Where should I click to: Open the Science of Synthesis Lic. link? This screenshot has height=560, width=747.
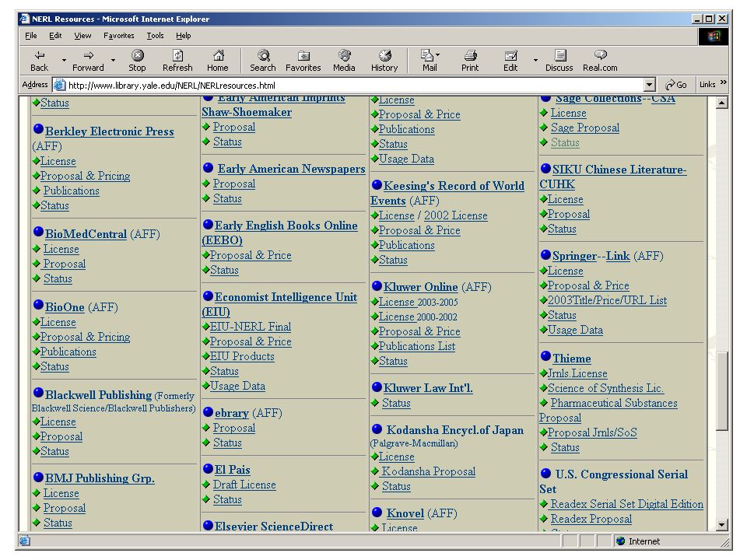pos(605,388)
